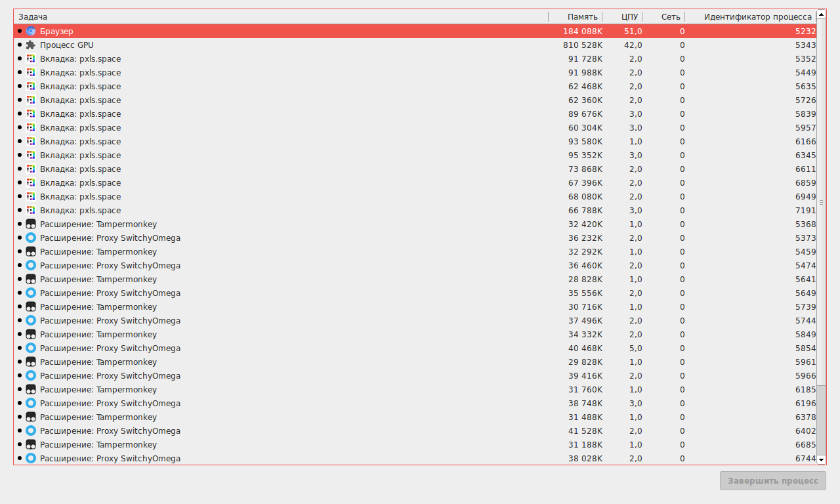Pick the Tampermonkey icon in the PID 5739 row

(x=31, y=307)
